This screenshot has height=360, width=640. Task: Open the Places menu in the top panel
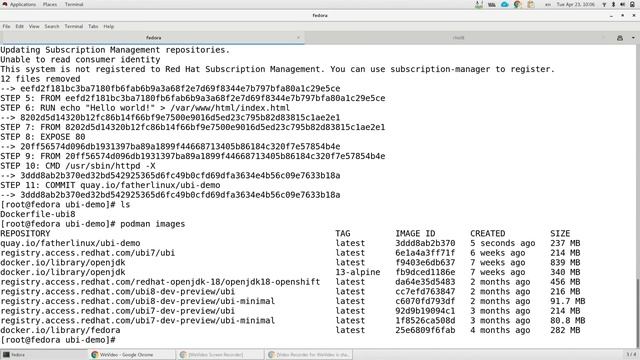point(50,4)
